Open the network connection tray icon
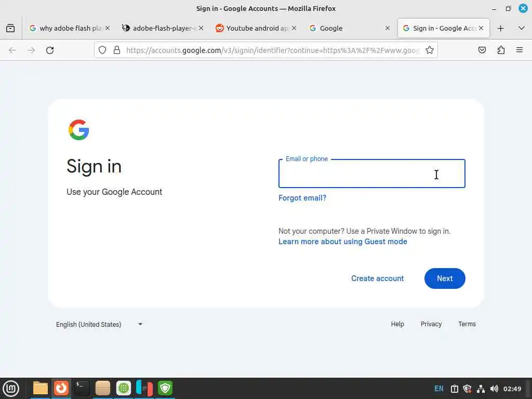Image resolution: width=532 pixels, height=399 pixels. (481, 389)
